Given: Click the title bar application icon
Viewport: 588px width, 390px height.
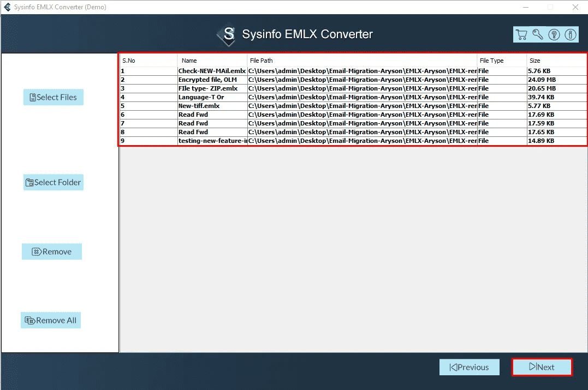Looking at the screenshot, I should point(7,7).
